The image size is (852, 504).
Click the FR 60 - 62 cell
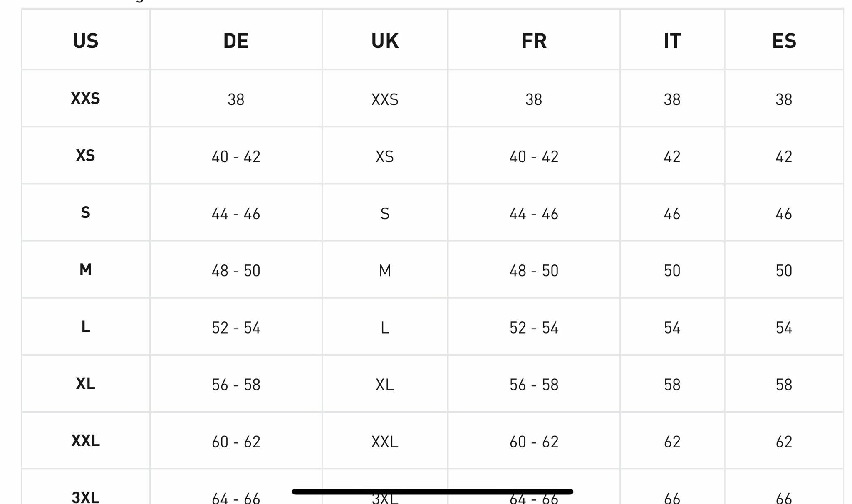[x=534, y=442]
